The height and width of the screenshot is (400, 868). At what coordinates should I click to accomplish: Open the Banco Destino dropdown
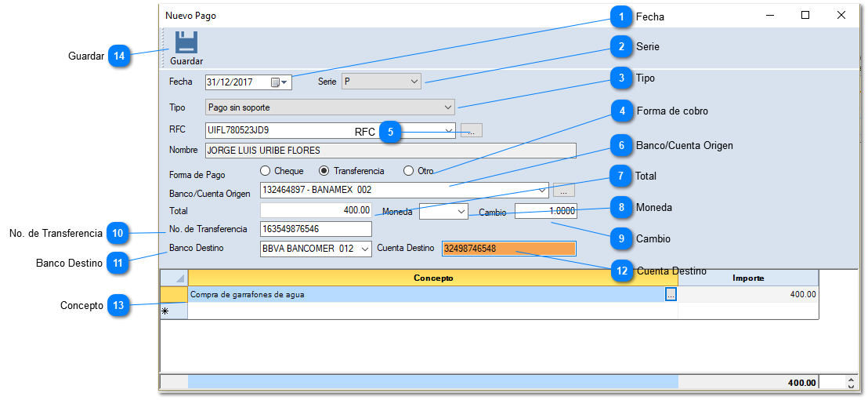pyautogui.click(x=364, y=249)
